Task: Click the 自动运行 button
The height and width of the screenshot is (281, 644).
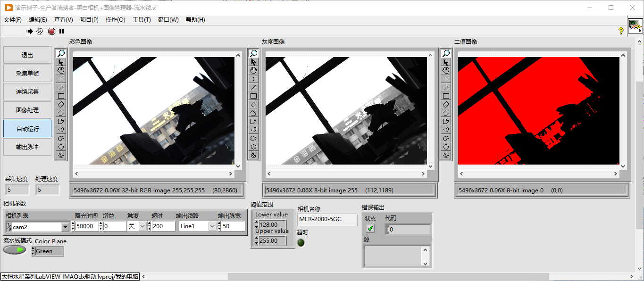Action: pos(27,129)
